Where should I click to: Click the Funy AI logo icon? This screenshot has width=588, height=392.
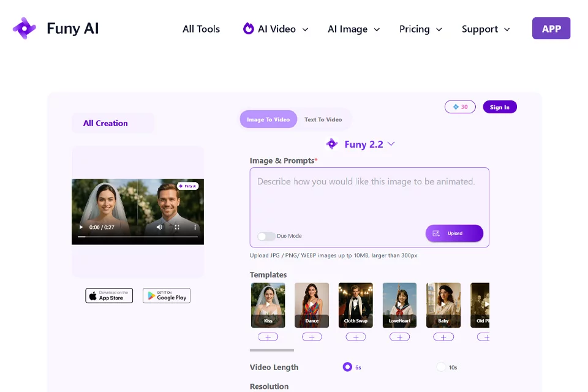(24, 29)
